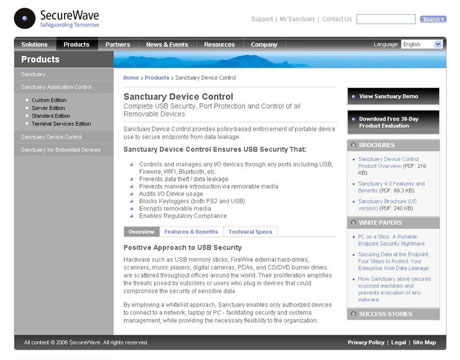Click 'Encrypts removable media' bullet text
Viewport: 460px width, 360px height.
[x=175, y=208]
